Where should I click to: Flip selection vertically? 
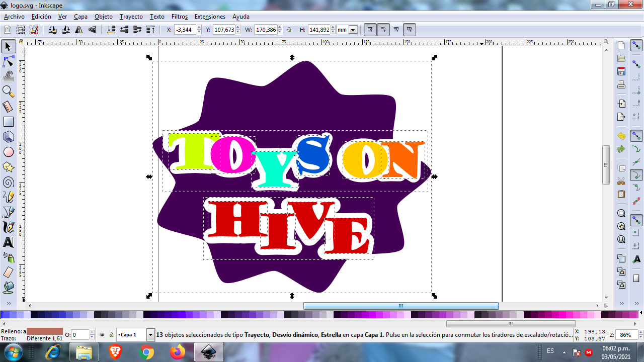92,30
